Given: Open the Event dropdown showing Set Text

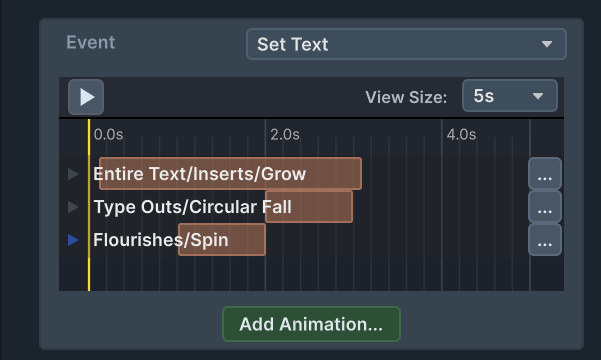Looking at the screenshot, I should pos(406,44).
